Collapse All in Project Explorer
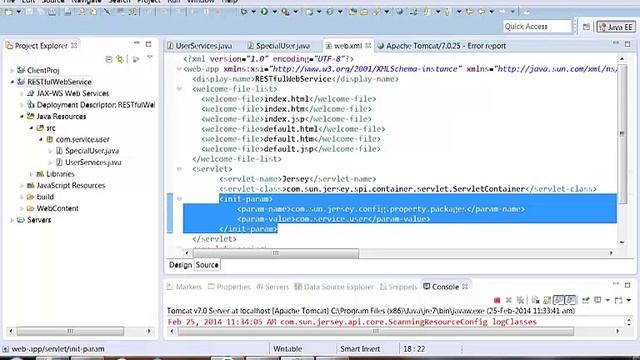The width and height of the screenshot is (640, 360). pyautogui.click(x=109, y=60)
